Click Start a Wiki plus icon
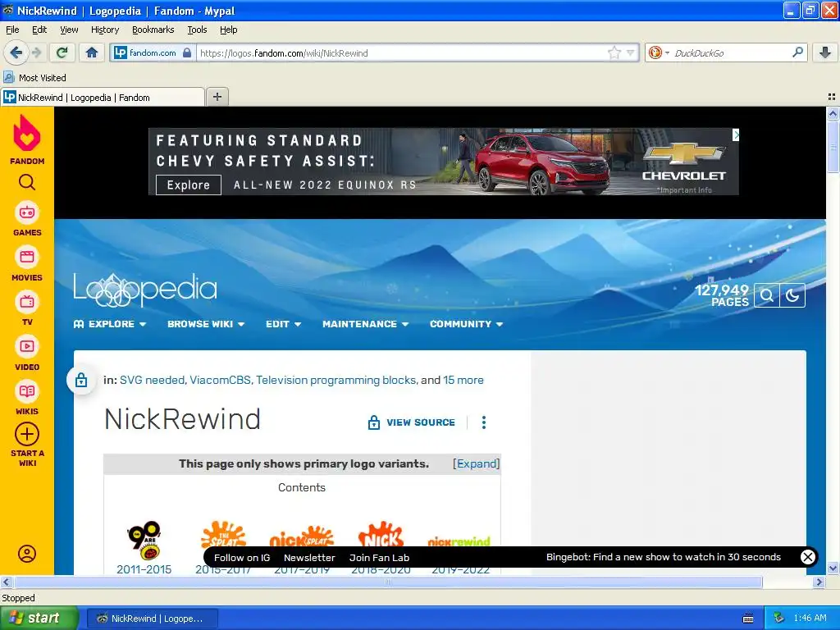This screenshot has height=630, width=840. [x=27, y=434]
